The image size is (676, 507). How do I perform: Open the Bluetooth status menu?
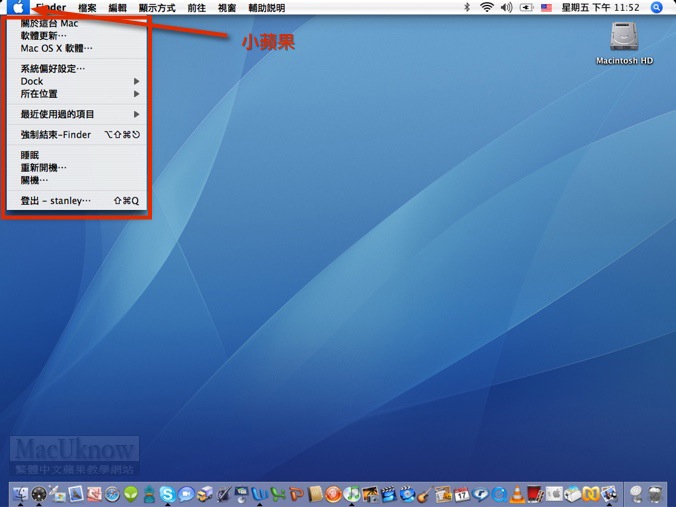coord(466,7)
